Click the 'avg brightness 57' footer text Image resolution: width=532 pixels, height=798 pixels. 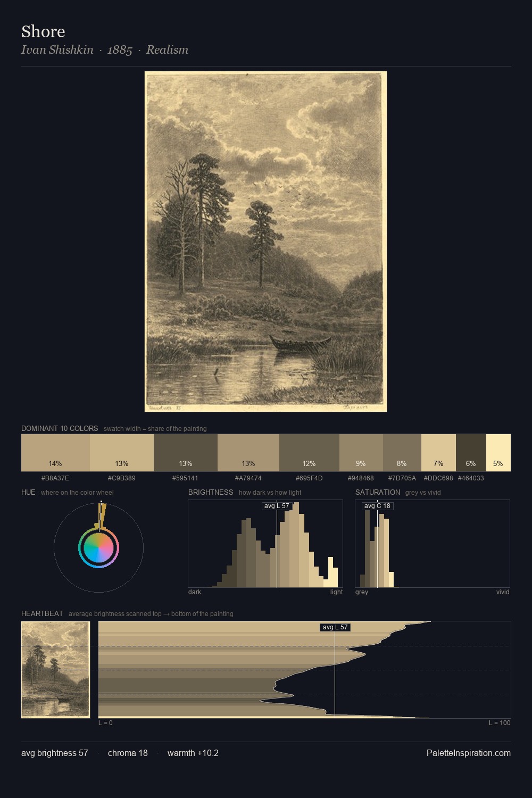[55, 753]
